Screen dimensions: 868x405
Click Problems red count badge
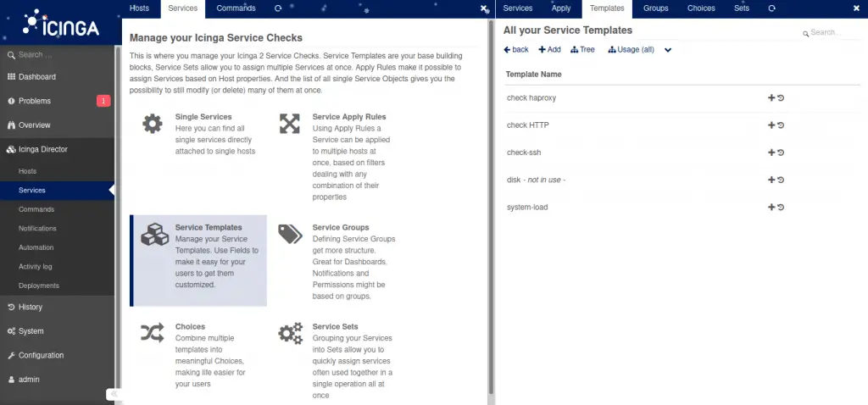tap(103, 101)
